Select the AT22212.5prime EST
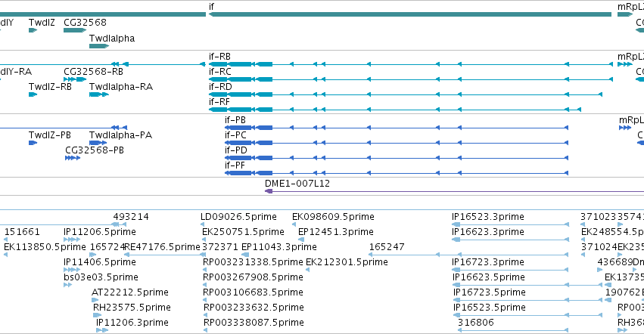 pyautogui.click(x=130, y=293)
